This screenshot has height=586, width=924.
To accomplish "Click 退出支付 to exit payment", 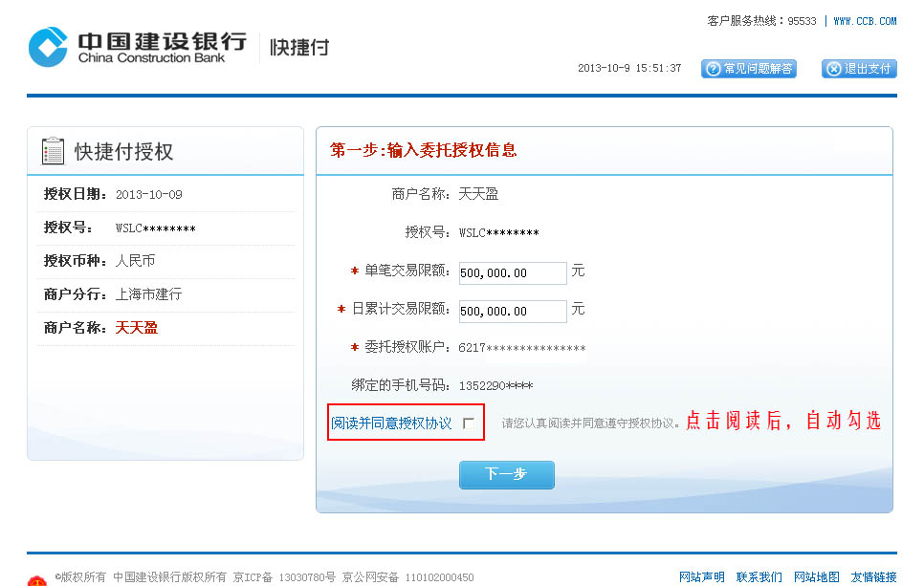I will [x=859, y=68].
